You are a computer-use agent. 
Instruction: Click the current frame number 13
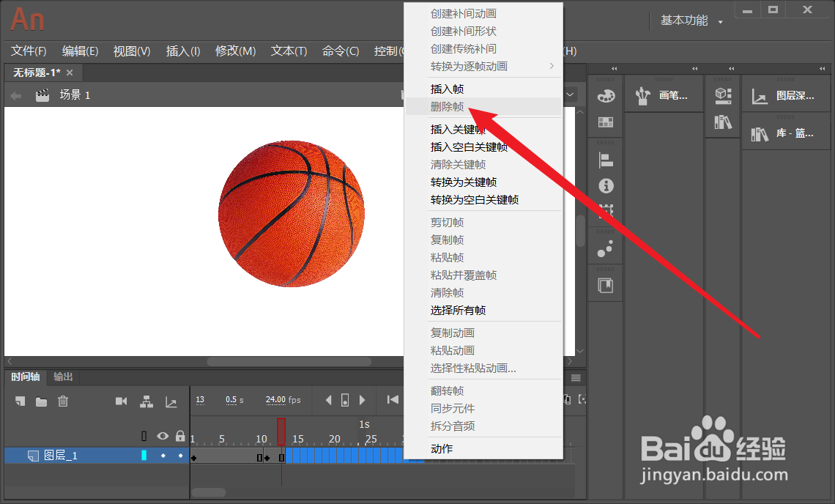tap(200, 400)
